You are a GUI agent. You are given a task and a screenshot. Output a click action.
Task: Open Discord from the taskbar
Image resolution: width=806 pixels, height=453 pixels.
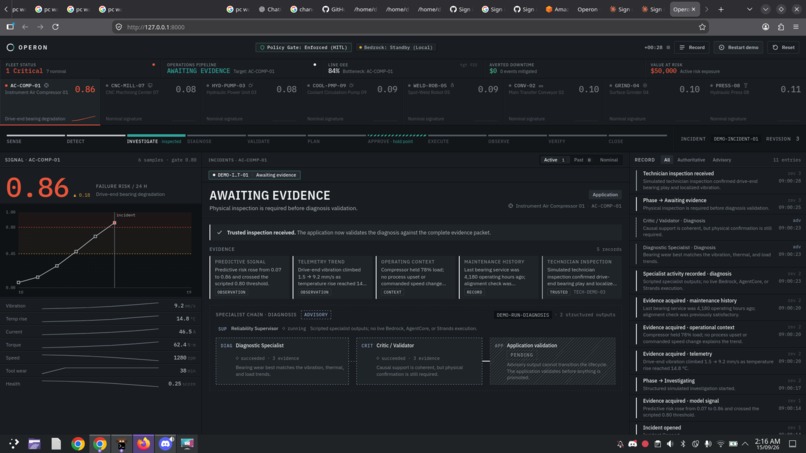click(165, 443)
